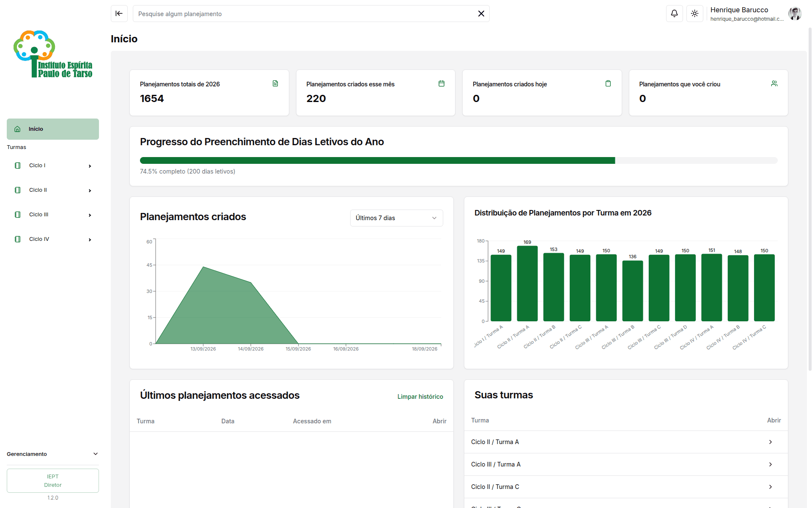Click 13/09/2026 peak on area chart

[x=203, y=267]
